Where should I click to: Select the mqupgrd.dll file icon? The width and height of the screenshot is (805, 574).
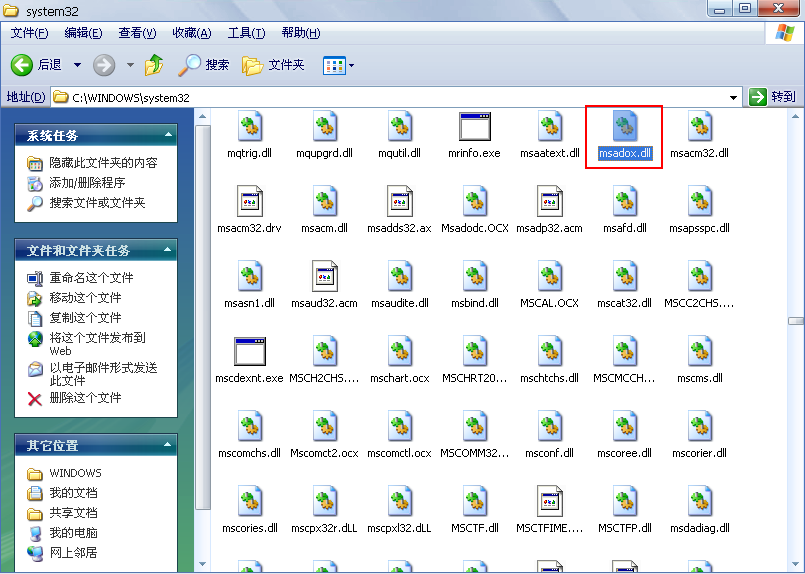point(324,126)
